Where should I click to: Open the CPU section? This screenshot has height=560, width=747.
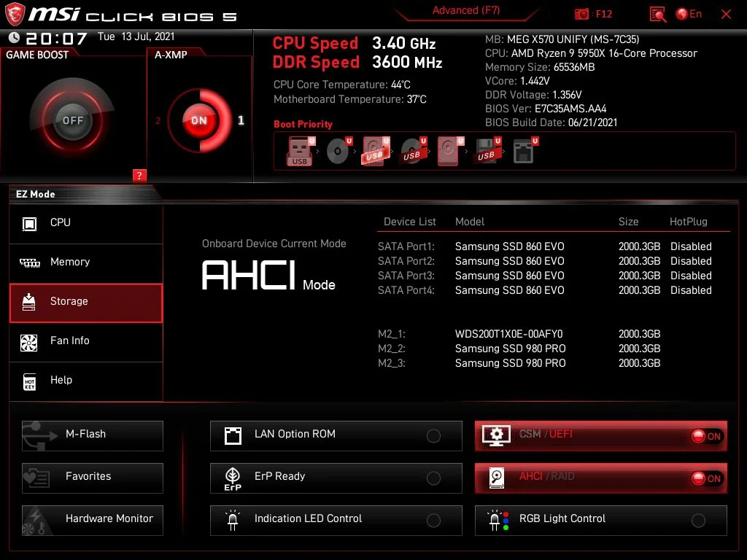tap(86, 223)
